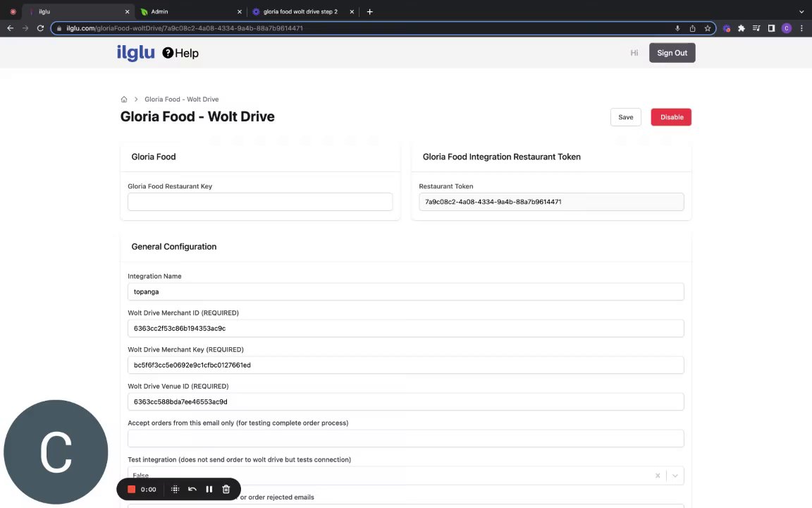Click the ilglu logo
This screenshot has height=508, width=812.
(x=135, y=53)
